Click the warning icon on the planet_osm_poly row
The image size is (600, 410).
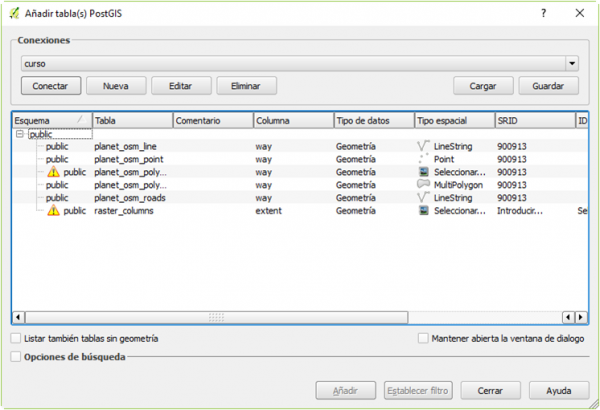click(53, 172)
